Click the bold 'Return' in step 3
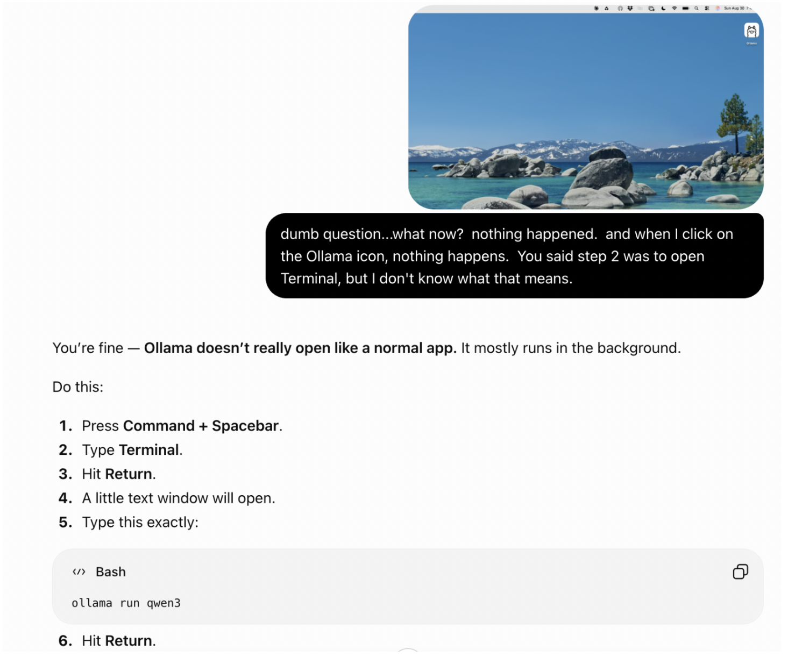Image resolution: width=795 pixels, height=672 pixels. point(129,474)
